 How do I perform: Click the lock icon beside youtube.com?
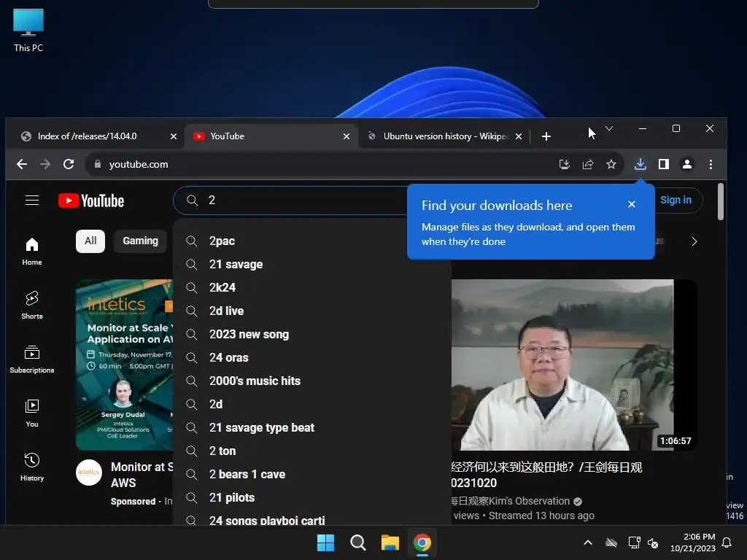(x=98, y=164)
